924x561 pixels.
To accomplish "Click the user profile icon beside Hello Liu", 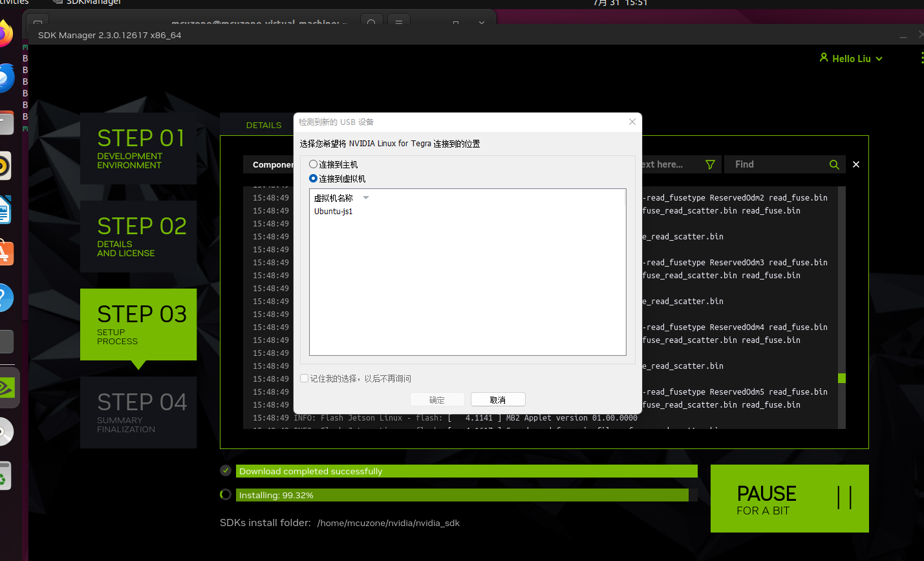I will (x=824, y=58).
